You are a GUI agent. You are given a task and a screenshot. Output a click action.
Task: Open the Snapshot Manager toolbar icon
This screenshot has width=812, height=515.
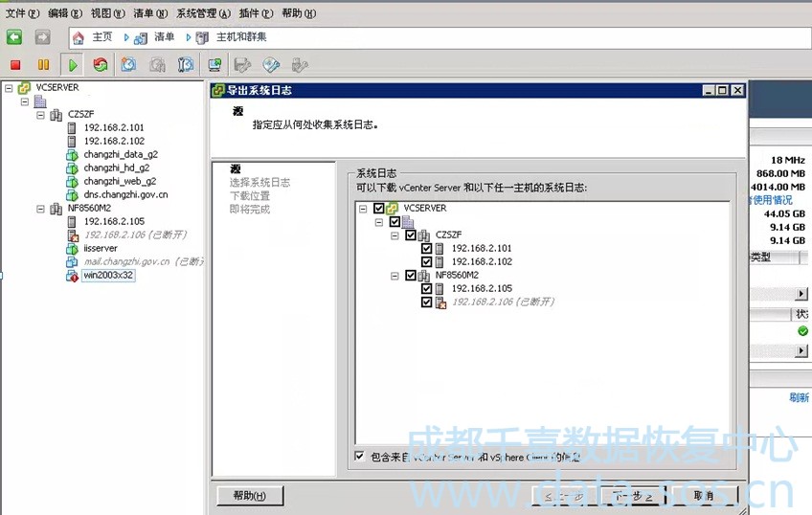click(x=186, y=65)
